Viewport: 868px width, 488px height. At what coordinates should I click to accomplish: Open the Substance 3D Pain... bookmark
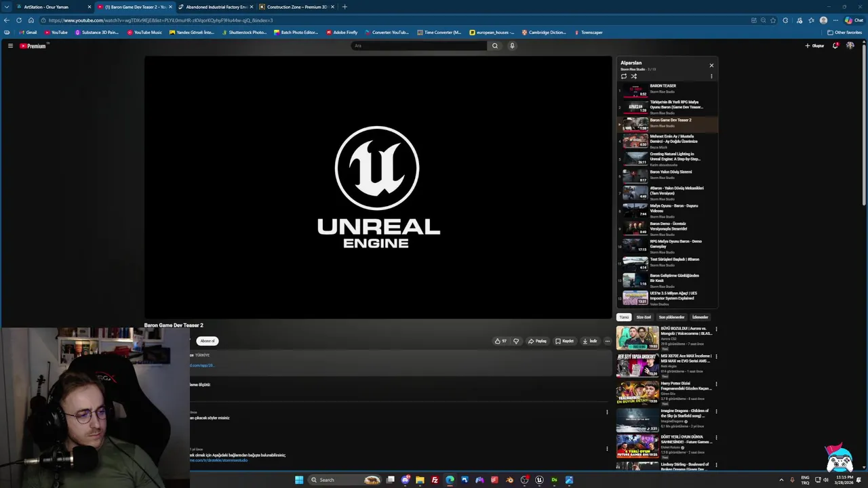[x=96, y=33]
